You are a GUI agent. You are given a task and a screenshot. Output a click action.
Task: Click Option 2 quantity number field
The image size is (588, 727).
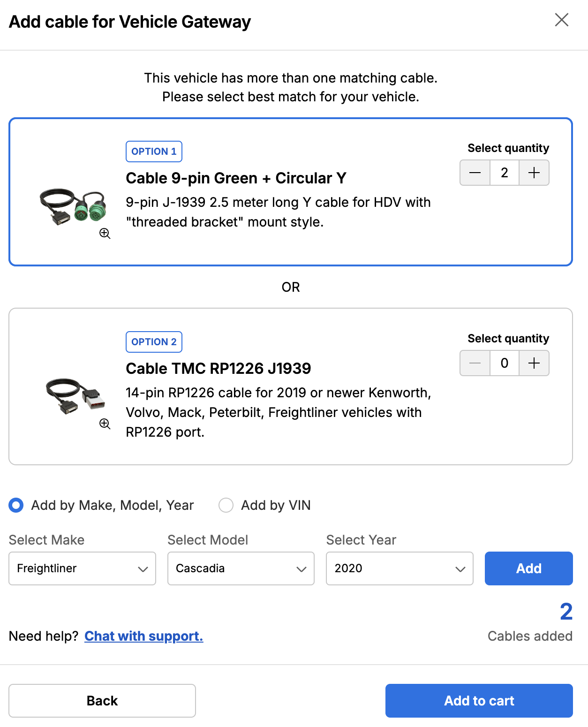[505, 363]
